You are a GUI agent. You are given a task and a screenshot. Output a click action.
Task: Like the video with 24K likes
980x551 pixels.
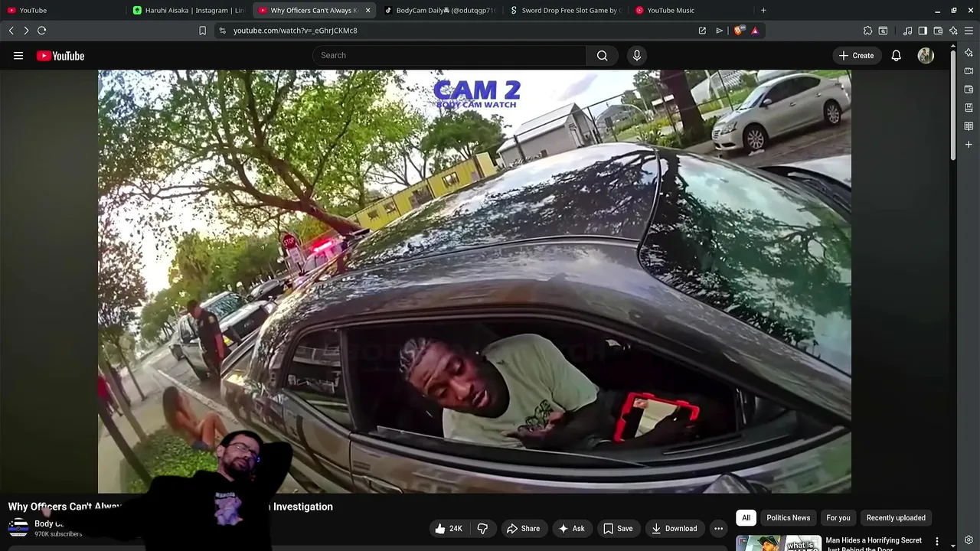pos(448,528)
